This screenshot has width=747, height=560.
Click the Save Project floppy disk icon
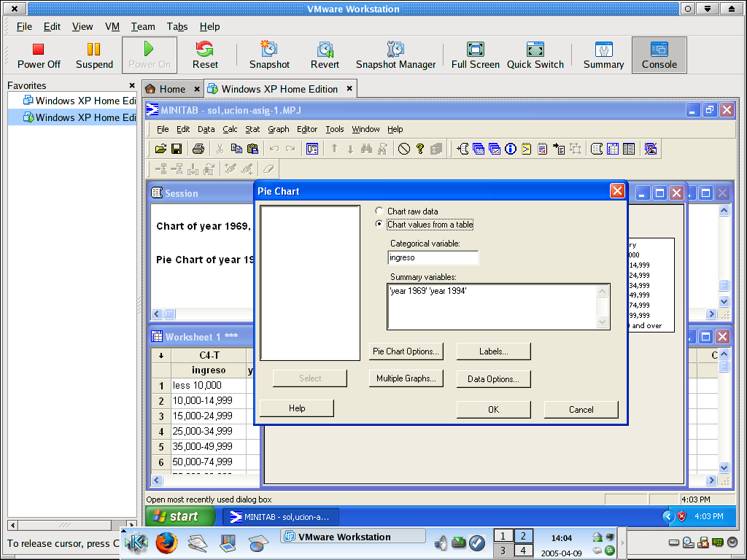(177, 149)
